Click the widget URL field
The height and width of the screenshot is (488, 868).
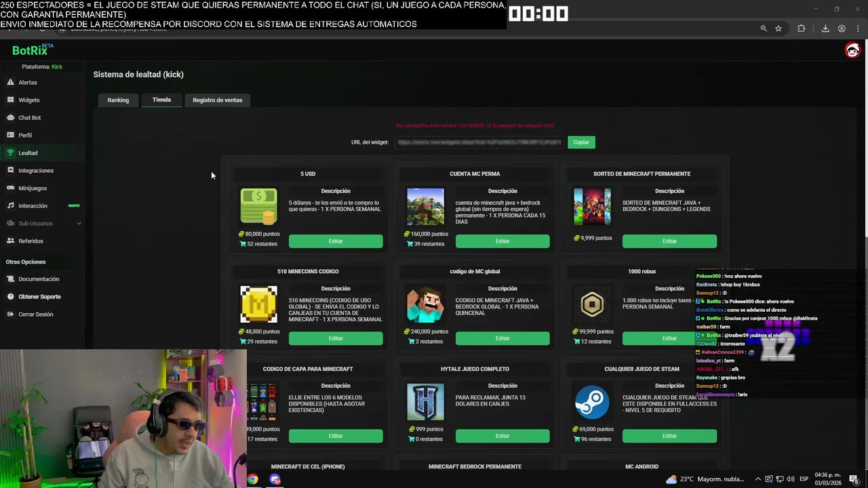tap(479, 142)
